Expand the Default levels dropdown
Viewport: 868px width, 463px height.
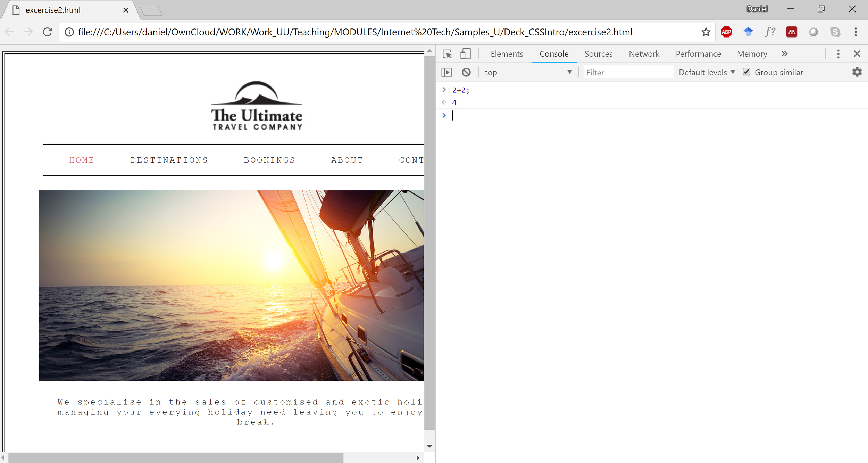click(707, 72)
